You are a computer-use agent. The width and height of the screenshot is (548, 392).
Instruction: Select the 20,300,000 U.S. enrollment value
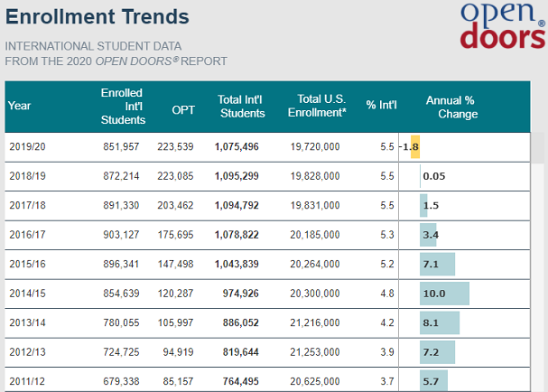(314, 294)
